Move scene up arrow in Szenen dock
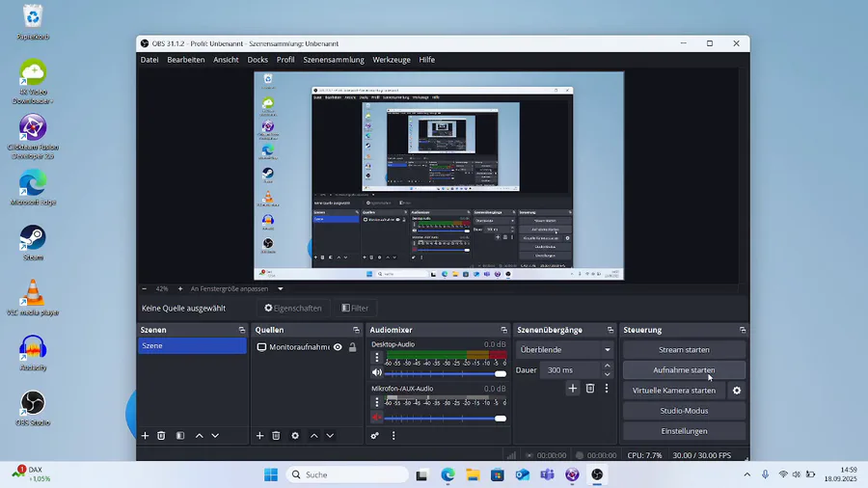 tap(200, 436)
